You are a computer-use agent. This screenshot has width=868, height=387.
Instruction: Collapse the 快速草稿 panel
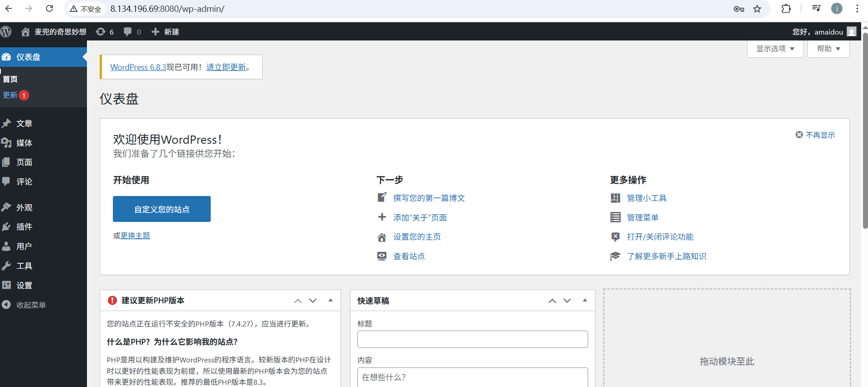(585, 300)
